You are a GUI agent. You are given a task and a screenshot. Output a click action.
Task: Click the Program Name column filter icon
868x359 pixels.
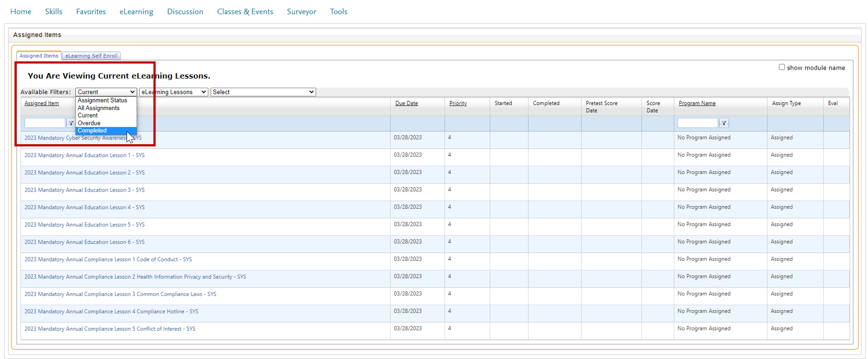pyautogui.click(x=724, y=123)
